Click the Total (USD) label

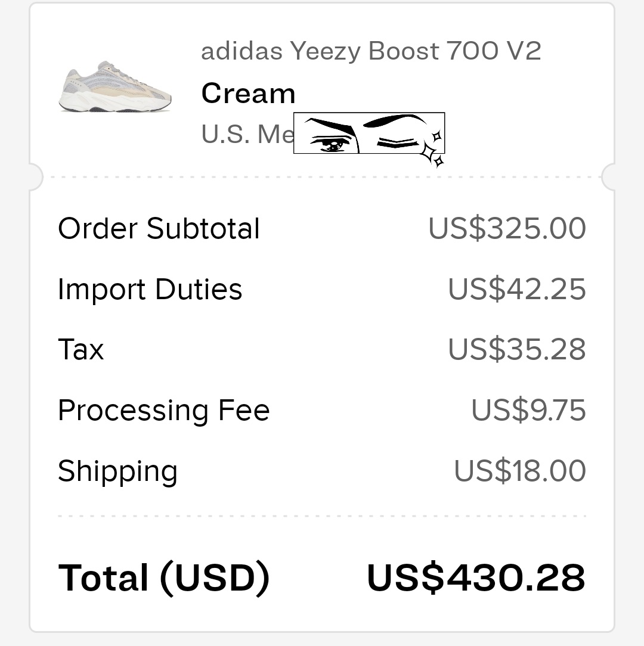(164, 577)
